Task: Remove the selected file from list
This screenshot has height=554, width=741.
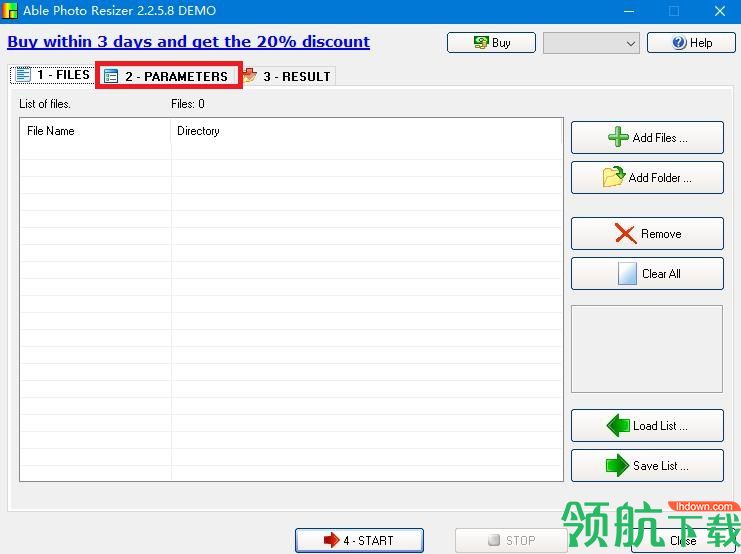Action: pyautogui.click(x=647, y=234)
